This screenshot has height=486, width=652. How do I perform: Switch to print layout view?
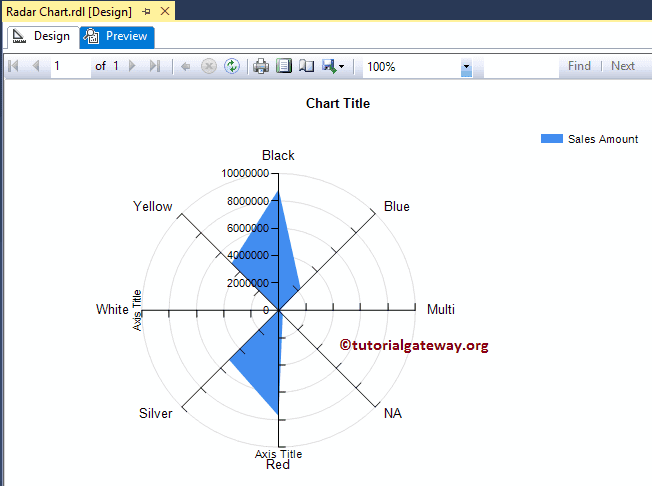tap(284, 66)
